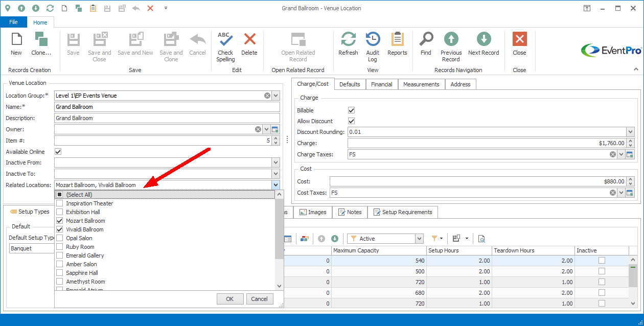Screen dimensions: 644x326
Task: Click the Description input field
Action: 167,118
